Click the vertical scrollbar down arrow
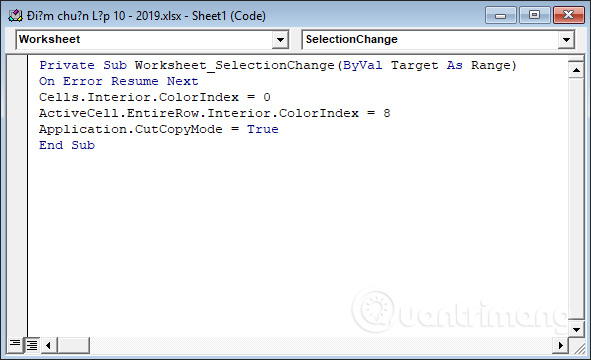Screen dimensions: 591x360 tap(576, 329)
